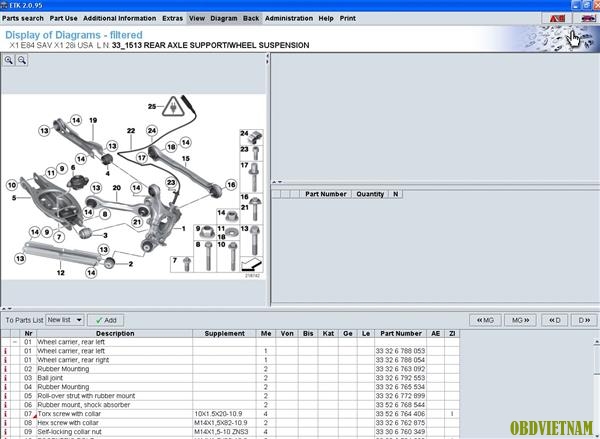
Task: Click the Supplement column header
Action: coord(225,333)
